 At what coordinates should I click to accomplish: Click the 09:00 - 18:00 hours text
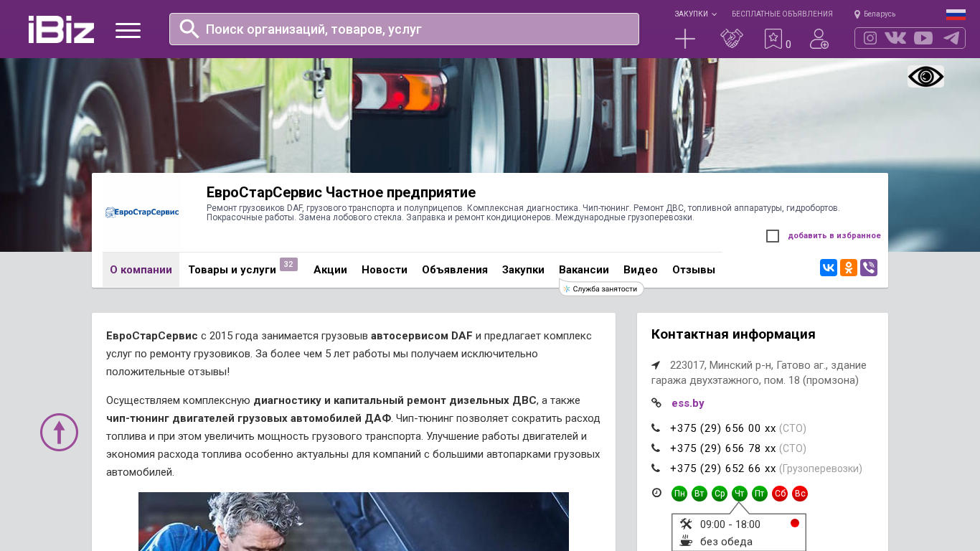click(x=730, y=524)
